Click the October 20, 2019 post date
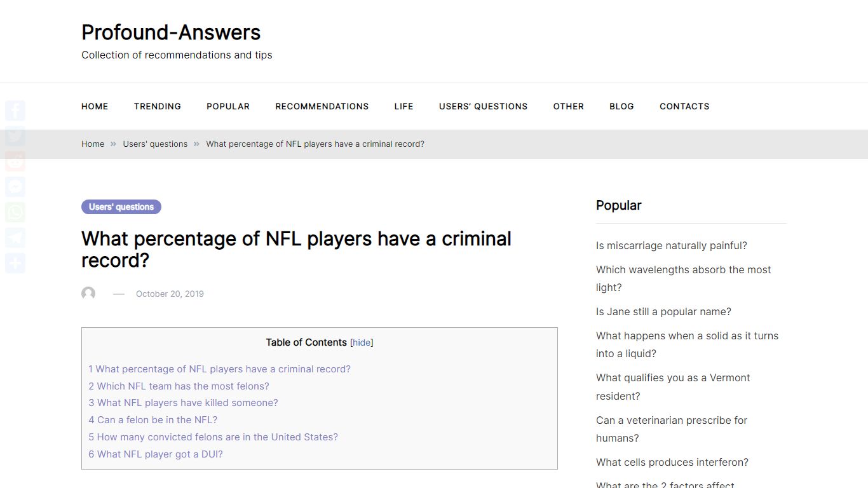Screen dimensions: 868x488 (170, 294)
